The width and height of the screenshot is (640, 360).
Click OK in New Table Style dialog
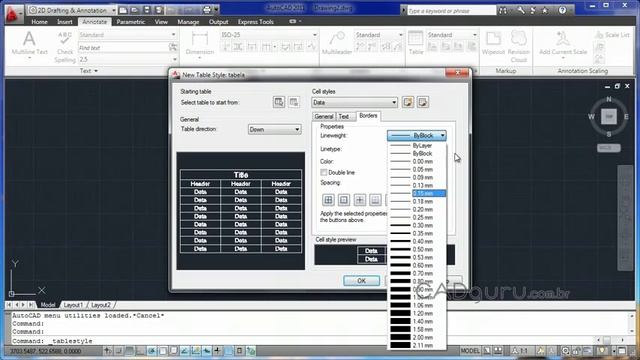(x=361, y=281)
